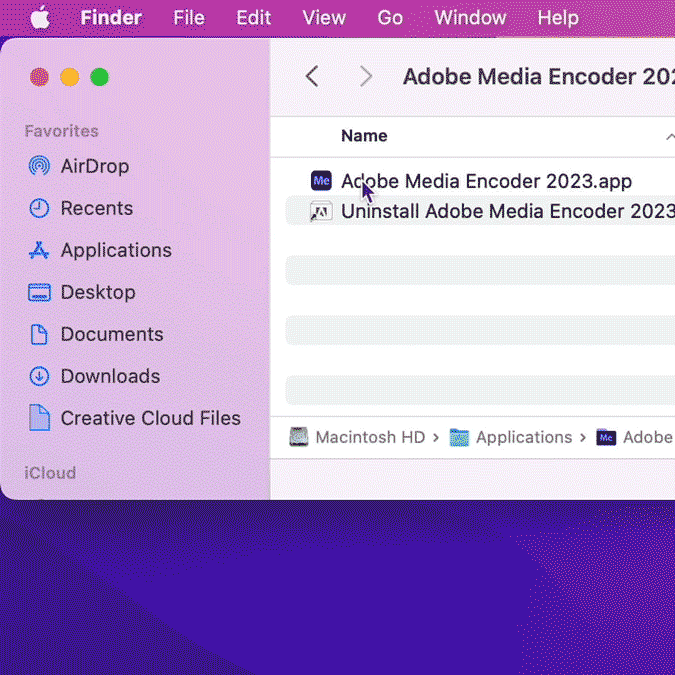The height and width of the screenshot is (675, 675).
Task: Sort by the Name column header
Action: click(x=364, y=136)
